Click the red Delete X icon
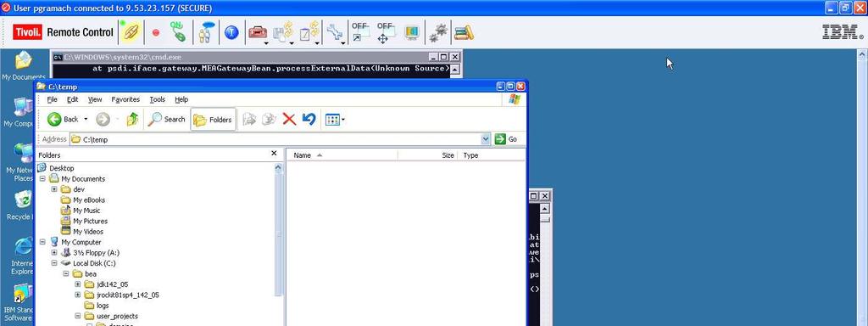The height and width of the screenshot is (326, 868). (x=289, y=119)
